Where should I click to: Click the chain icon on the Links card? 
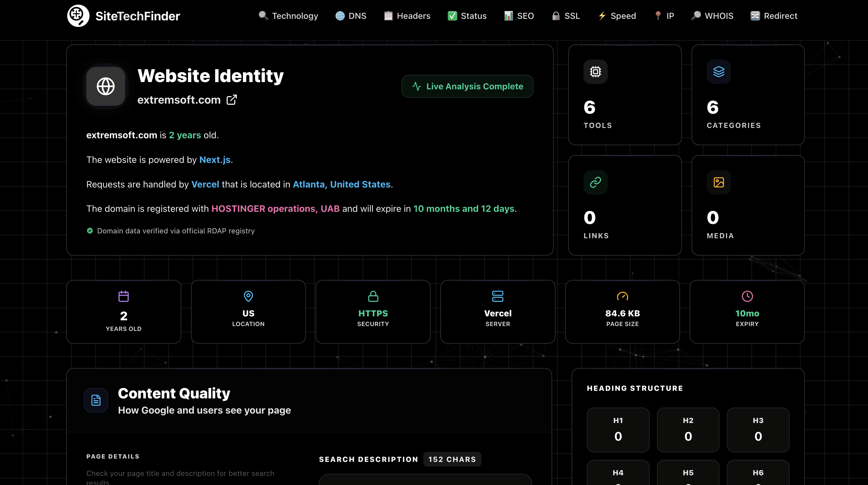coord(595,182)
